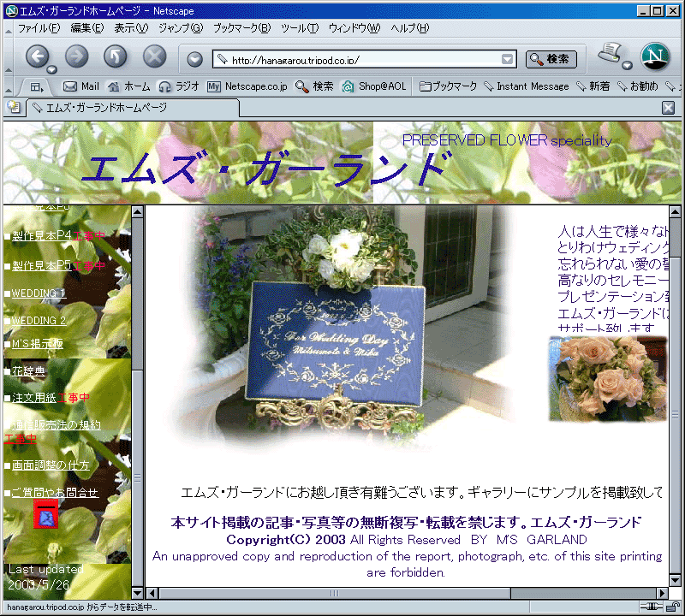This screenshot has width=685, height=616.
Task: Open the ツール(T) menu
Action: coord(301,28)
